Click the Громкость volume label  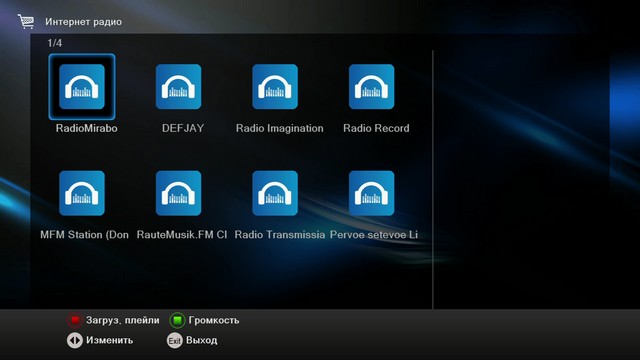coord(214,320)
